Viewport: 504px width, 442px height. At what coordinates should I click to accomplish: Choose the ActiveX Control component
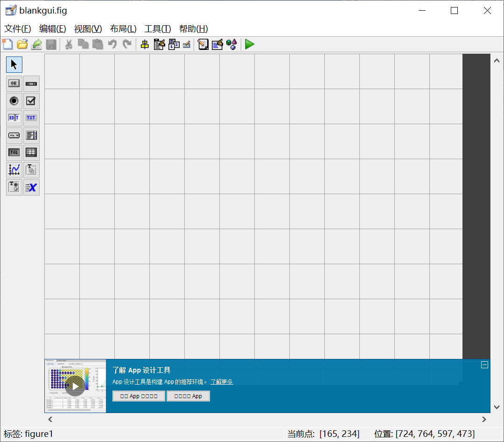31,187
